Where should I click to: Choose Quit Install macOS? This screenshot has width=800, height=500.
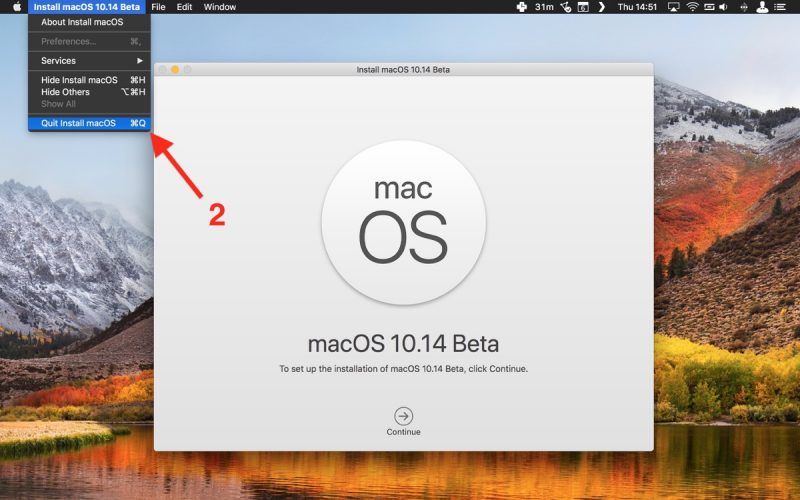(x=89, y=123)
